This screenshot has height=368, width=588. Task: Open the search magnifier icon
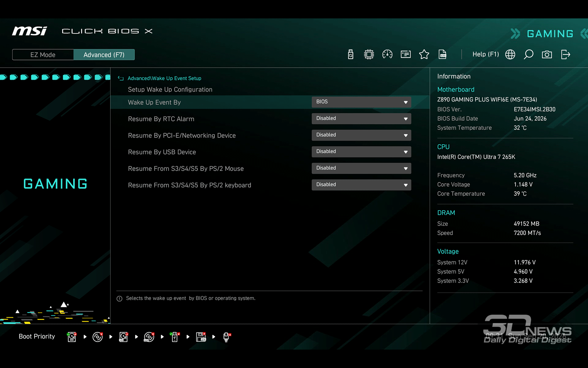(x=528, y=54)
